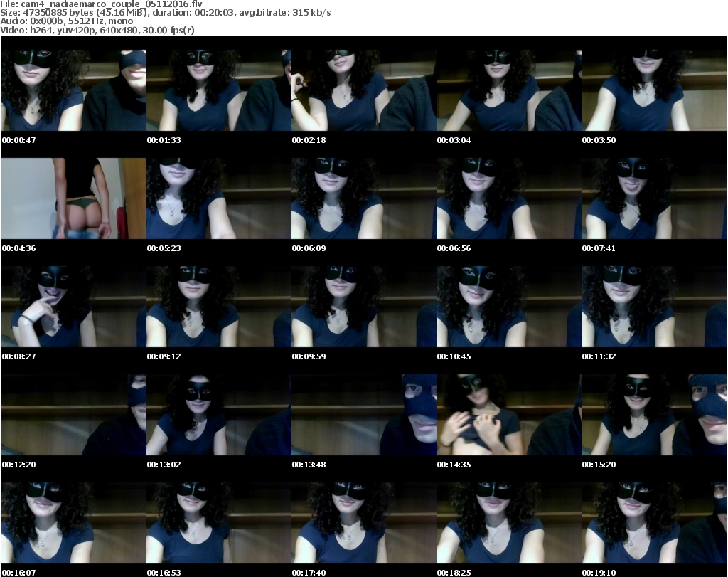
Task: Click the File name line in header
Action: 102,4
